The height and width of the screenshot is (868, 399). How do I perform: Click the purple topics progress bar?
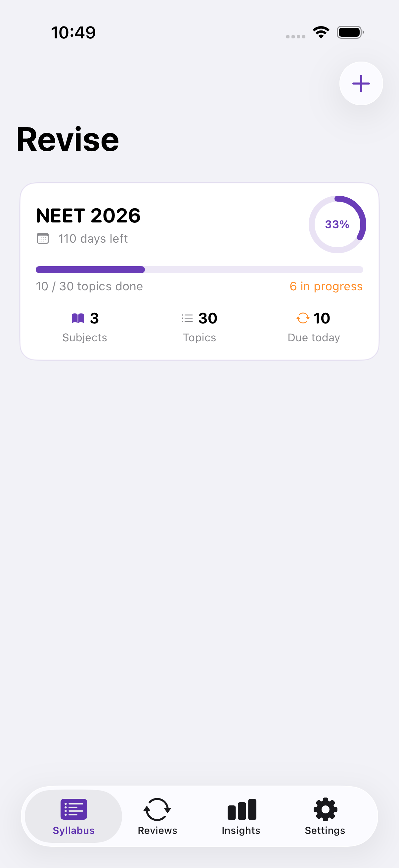tap(199, 269)
